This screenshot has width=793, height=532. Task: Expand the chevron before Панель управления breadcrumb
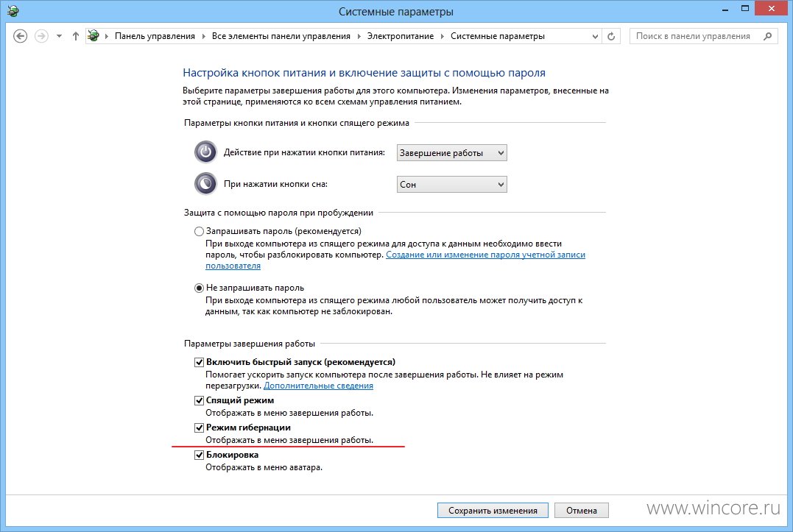pos(107,36)
